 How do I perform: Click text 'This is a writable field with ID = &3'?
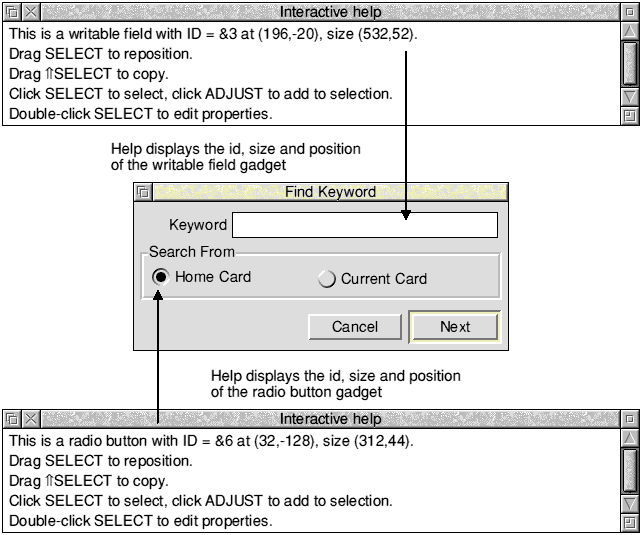[x=123, y=34]
